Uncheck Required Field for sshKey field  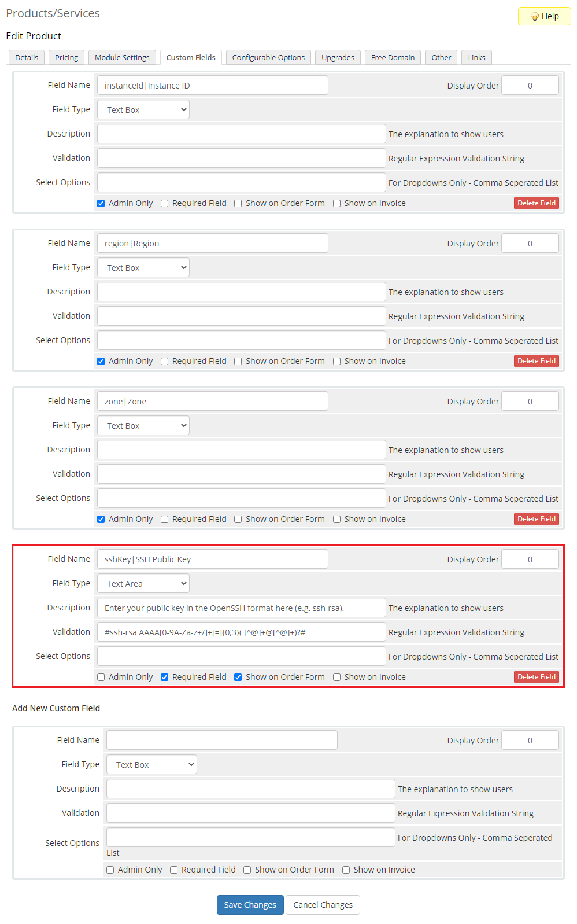click(165, 677)
